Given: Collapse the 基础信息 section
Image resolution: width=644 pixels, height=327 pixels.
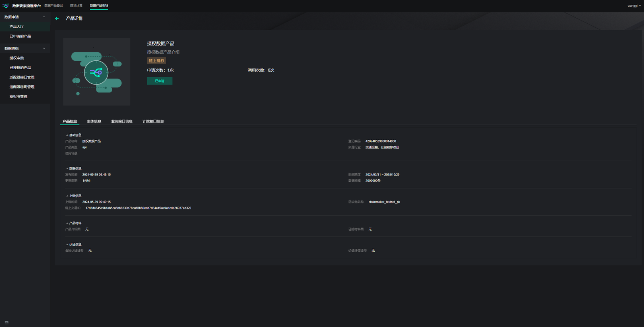Looking at the screenshot, I should point(67,135).
